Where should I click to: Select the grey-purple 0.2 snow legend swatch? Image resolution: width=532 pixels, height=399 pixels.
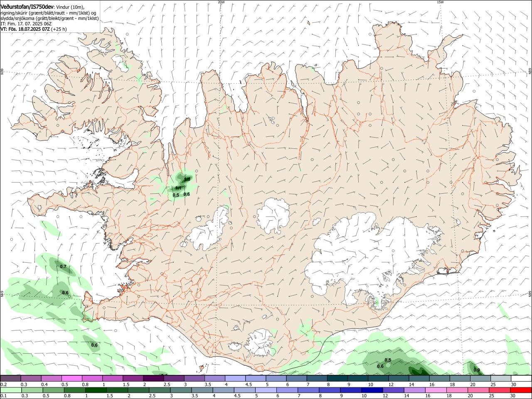pyautogui.click(x=10, y=379)
